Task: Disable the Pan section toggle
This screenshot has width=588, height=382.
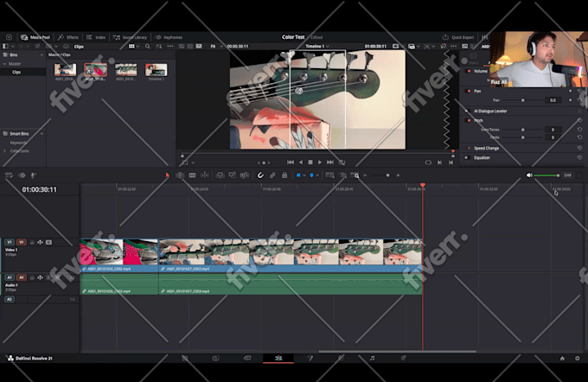Action: coord(469,91)
